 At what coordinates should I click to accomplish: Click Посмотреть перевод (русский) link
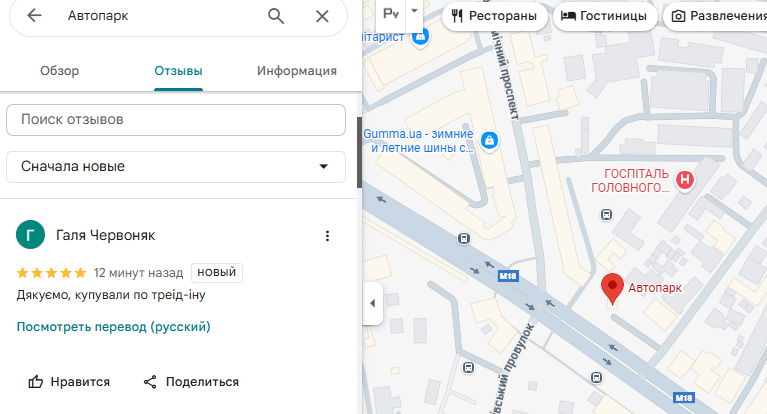point(113,327)
